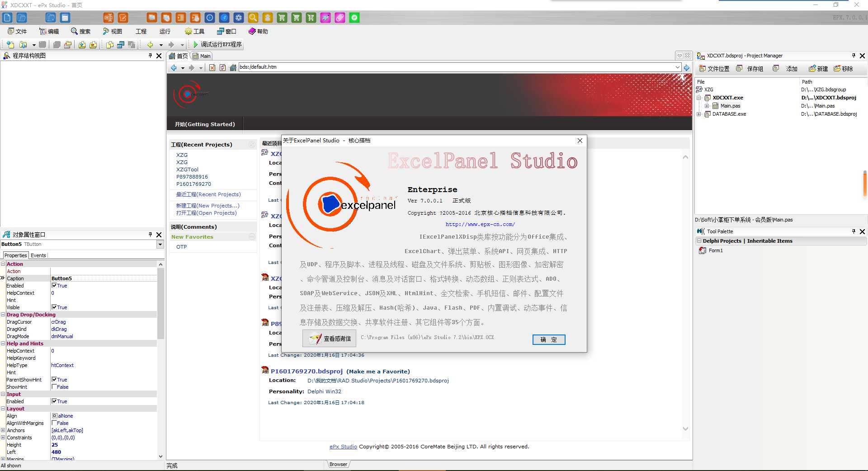Screen dimensions: 868x471
Task: Click 调试运行EPX程序 run button
Action: [x=217, y=44]
